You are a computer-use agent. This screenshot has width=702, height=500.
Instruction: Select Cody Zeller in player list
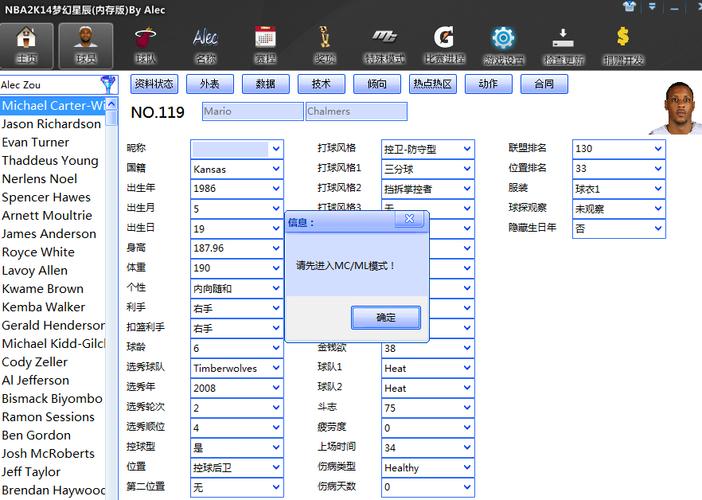click(x=53, y=362)
